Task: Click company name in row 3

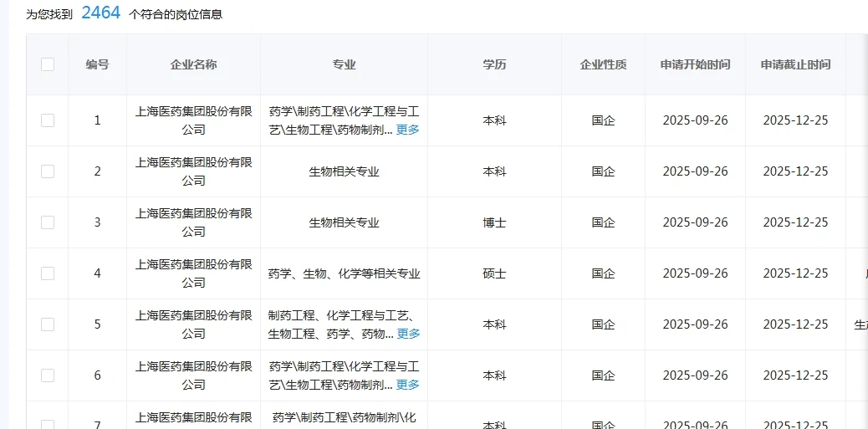Action: coord(194,222)
